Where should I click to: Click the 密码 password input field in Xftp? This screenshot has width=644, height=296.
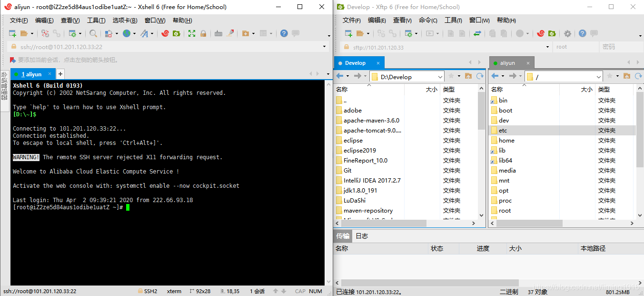[619, 47]
